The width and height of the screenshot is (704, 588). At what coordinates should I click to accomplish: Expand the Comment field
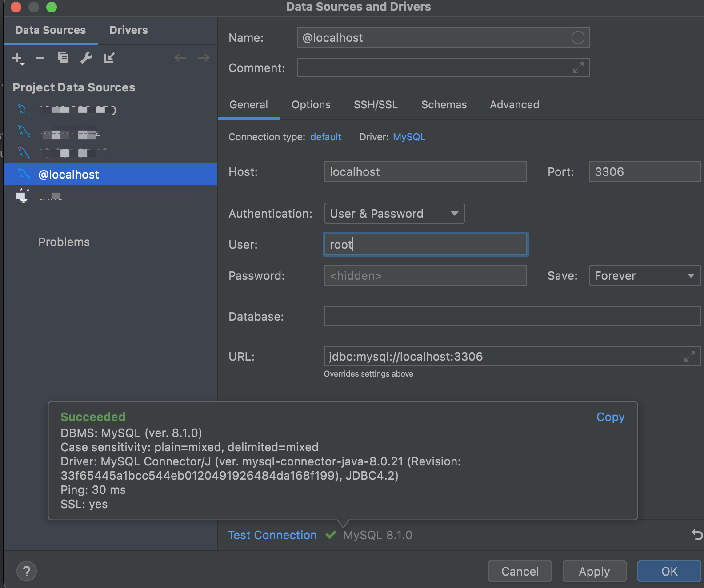(x=578, y=68)
